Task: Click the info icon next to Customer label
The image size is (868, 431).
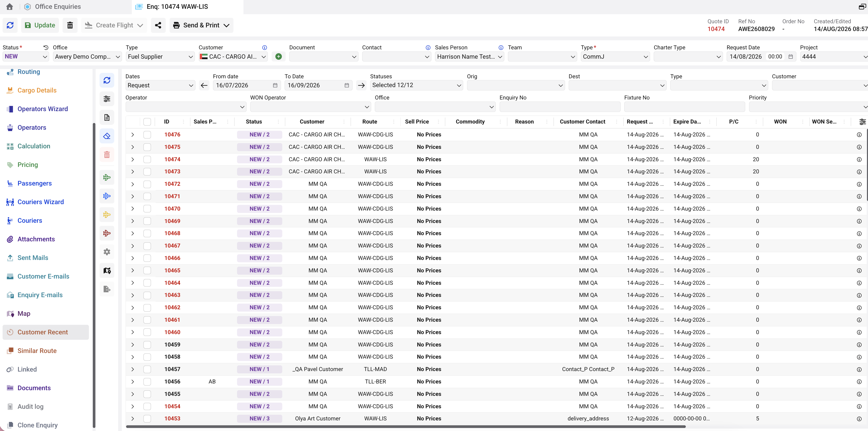Action: (264, 48)
